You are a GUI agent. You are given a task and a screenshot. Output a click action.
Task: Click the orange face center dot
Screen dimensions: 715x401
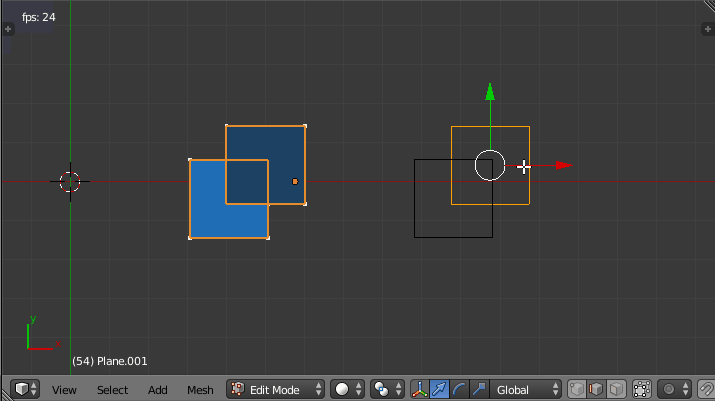click(295, 182)
